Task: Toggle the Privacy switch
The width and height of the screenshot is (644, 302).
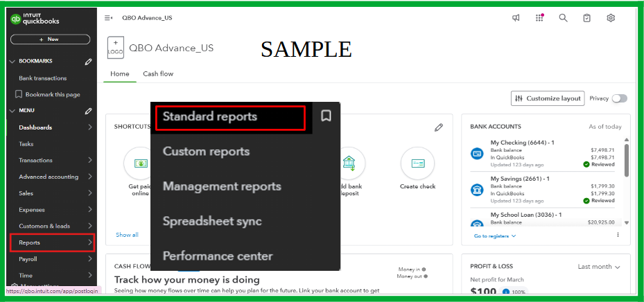Action: (619, 98)
